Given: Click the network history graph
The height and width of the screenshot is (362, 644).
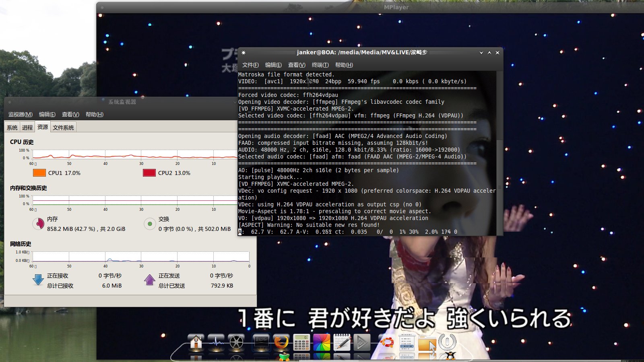Looking at the screenshot, I should pyautogui.click(x=141, y=257).
